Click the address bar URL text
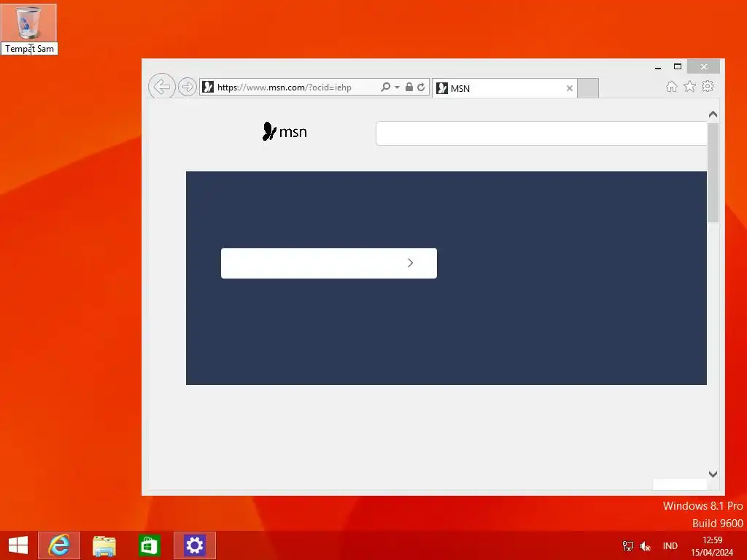747x560 pixels. click(x=285, y=87)
